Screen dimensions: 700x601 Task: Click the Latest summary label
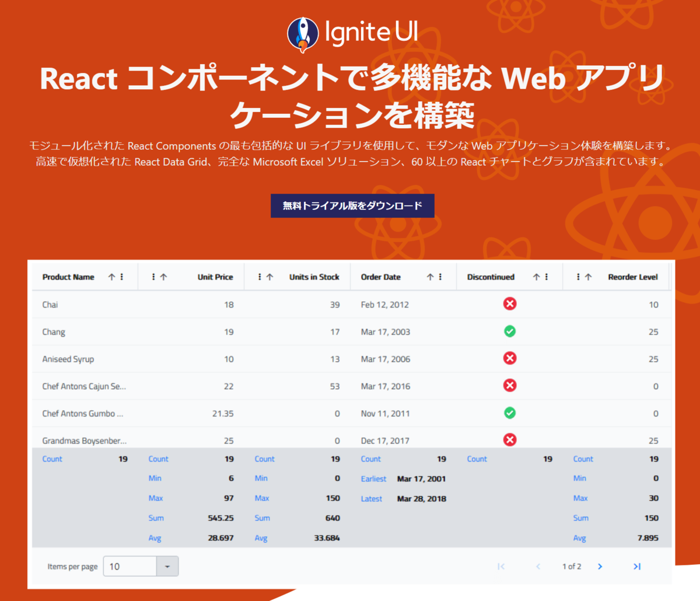click(x=371, y=499)
